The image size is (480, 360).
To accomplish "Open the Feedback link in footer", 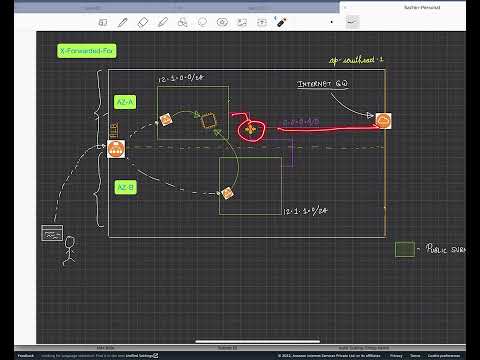I will point(25,356).
